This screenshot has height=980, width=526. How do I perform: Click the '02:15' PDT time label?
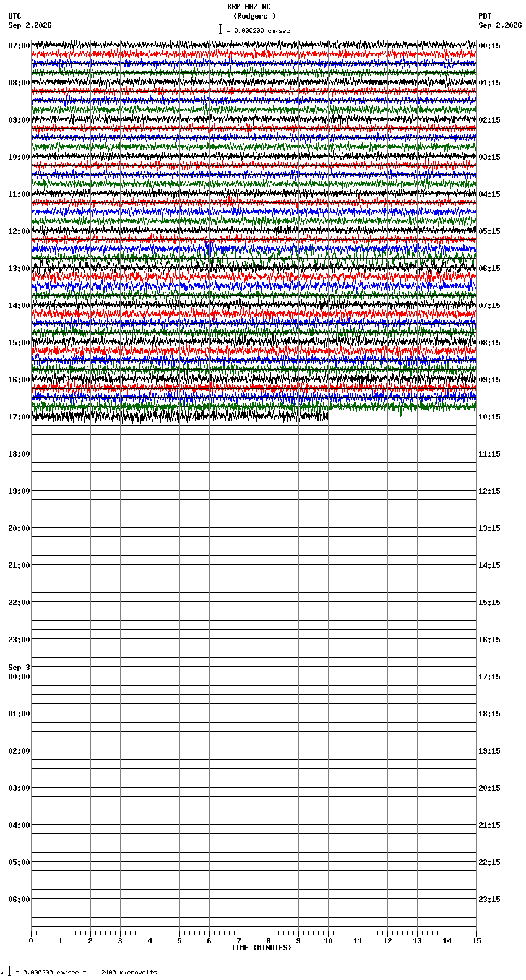(489, 120)
